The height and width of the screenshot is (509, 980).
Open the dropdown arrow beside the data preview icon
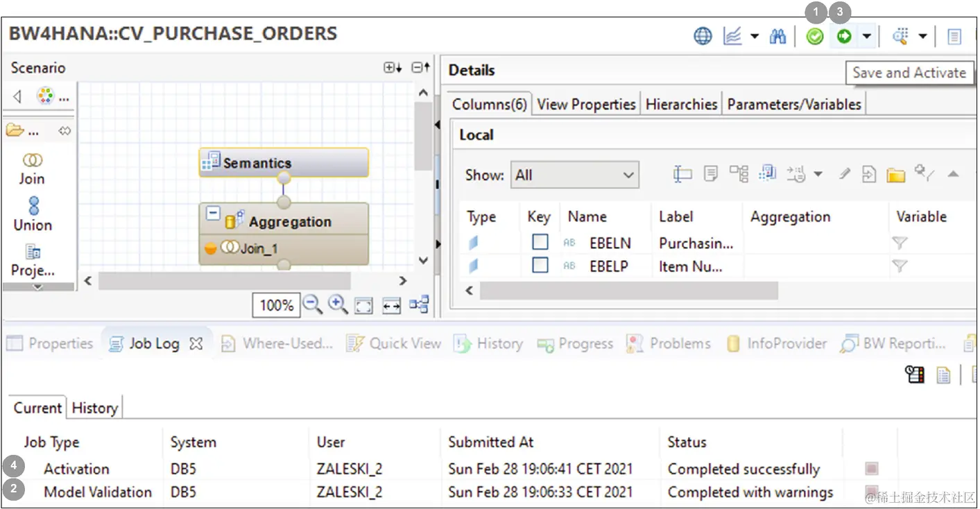pyautogui.click(x=922, y=37)
